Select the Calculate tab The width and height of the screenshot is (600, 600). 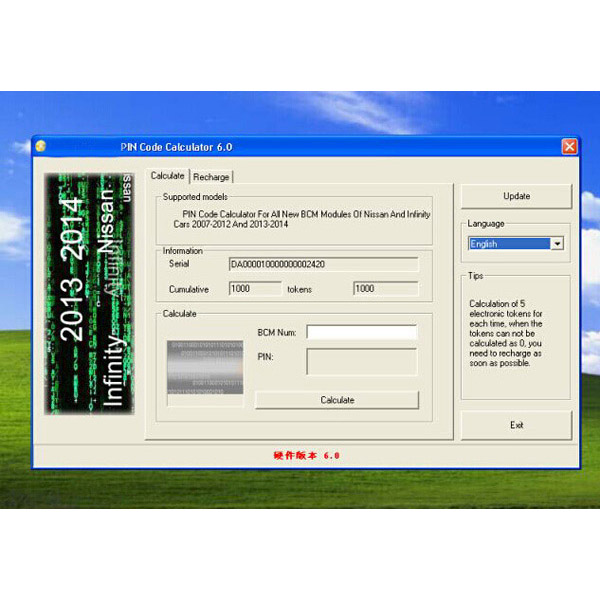pyautogui.click(x=167, y=176)
